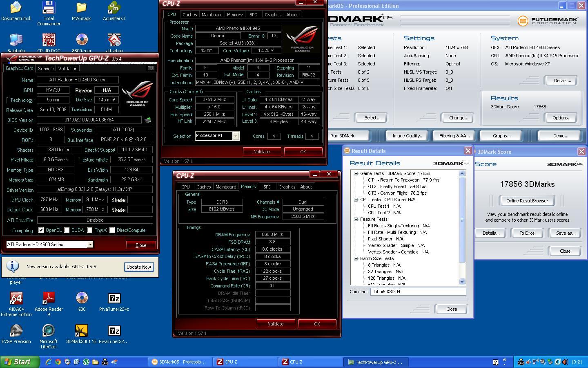Click Validate in the top CPU-Z window
The image size is (588, 368).
[262, 152]
